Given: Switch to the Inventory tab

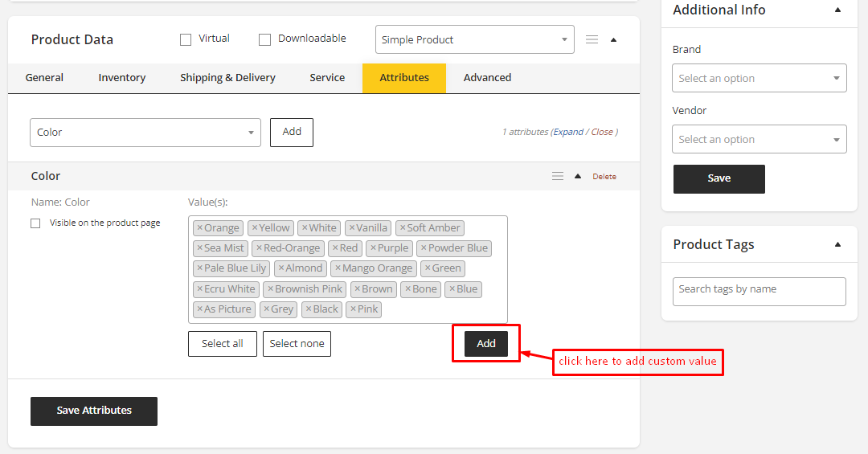Looking at the screenshot, I should [122, 78].
